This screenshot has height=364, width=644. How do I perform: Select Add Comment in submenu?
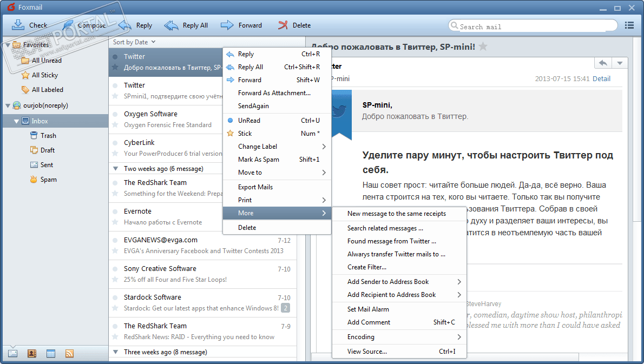click(x=399, y=322)
